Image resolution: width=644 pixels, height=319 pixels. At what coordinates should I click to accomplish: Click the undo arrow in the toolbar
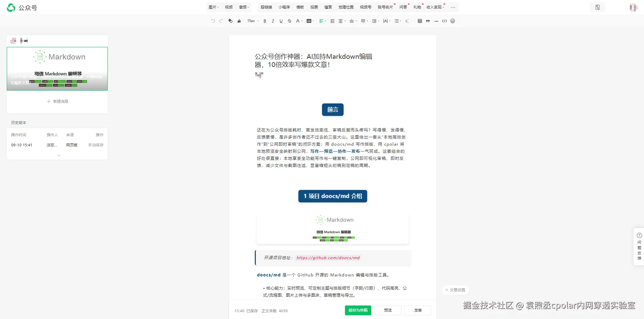pos(213,21)
